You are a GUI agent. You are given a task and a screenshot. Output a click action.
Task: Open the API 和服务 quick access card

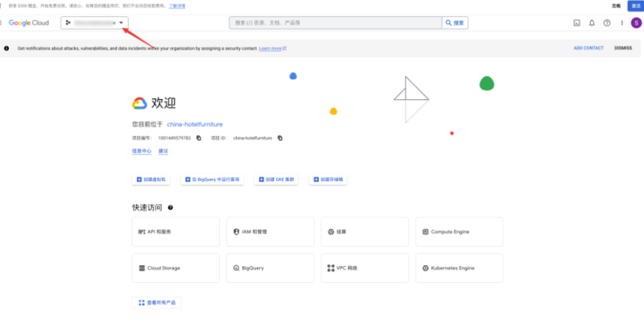click(x=175, y=232)
